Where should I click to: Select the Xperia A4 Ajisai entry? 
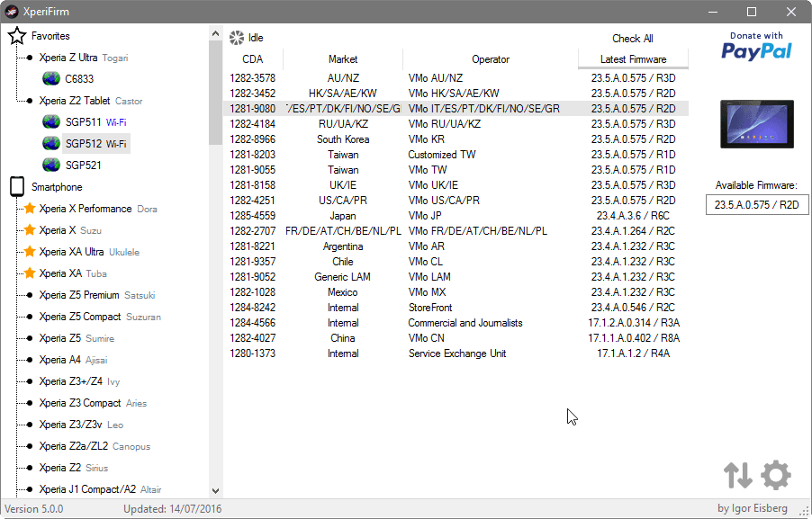click(73, 360)
